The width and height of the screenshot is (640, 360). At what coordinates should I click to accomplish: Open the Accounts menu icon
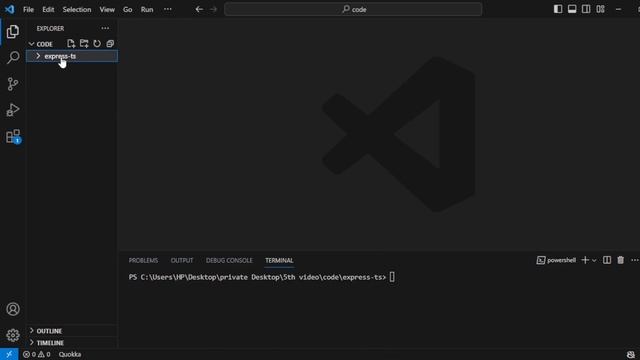[x=13, y=309]
